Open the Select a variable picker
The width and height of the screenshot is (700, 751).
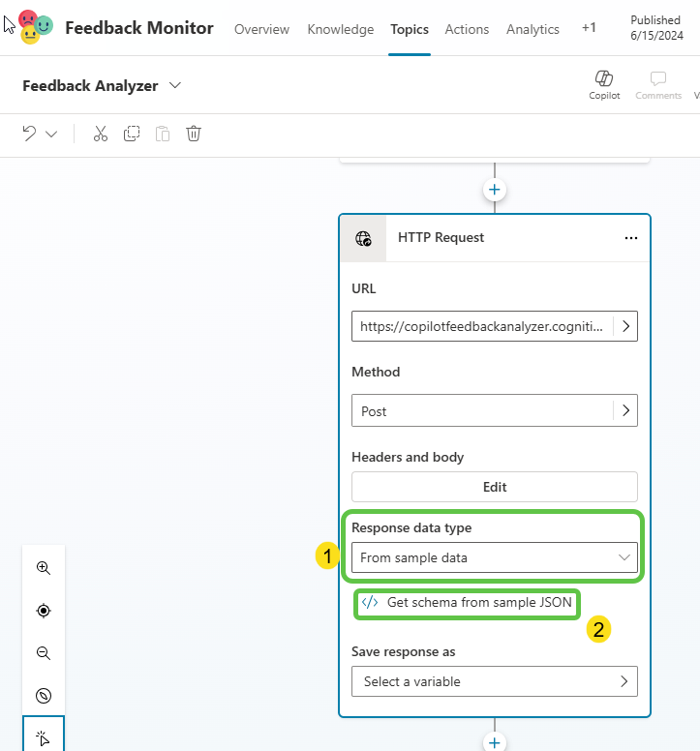[494, 681]
